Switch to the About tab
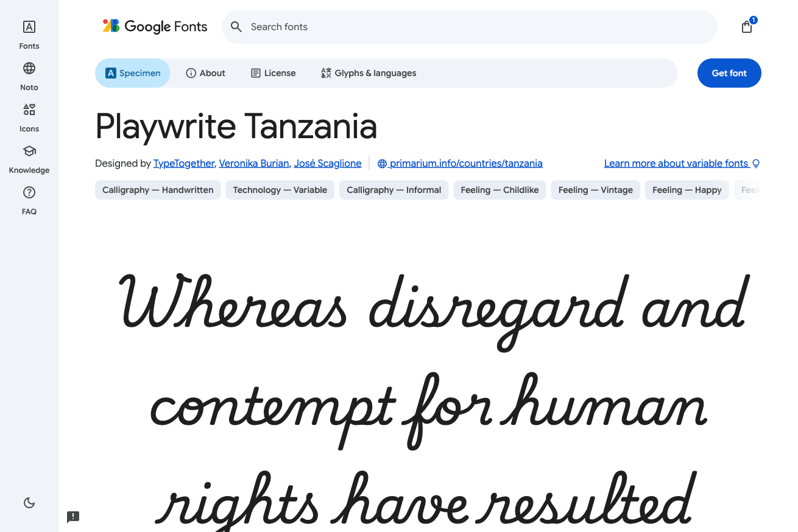The width and height of the screenshot is (798, 532). [x=205, y=73]
